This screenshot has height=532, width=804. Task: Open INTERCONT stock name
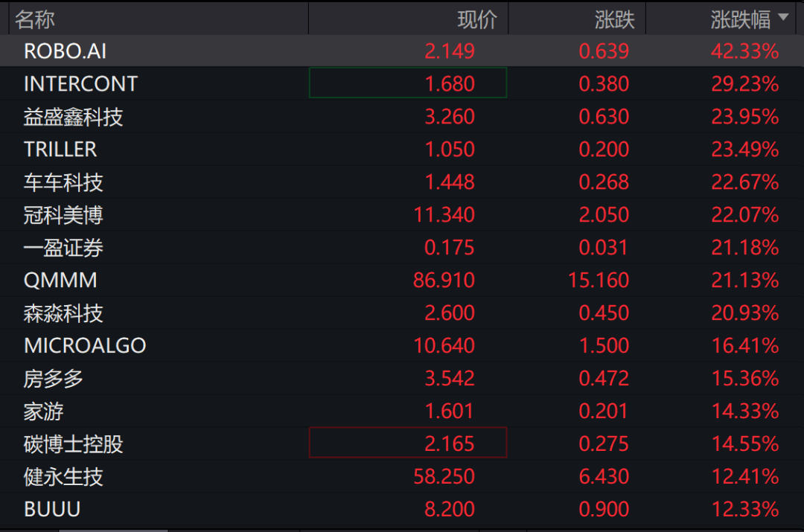click(80, 84)
